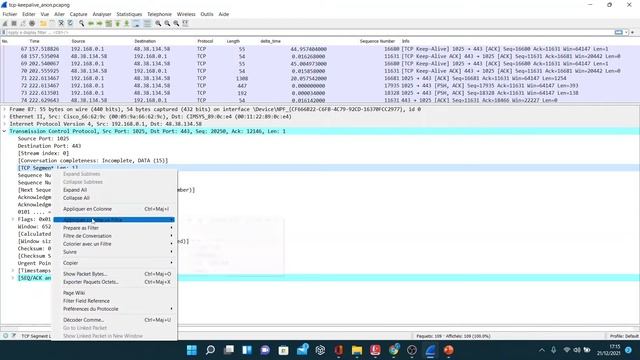This screenshot has width=640, height=360.
Task: Open Capture Options via the toolbar gear icon
Action: [x=32, y=24]
